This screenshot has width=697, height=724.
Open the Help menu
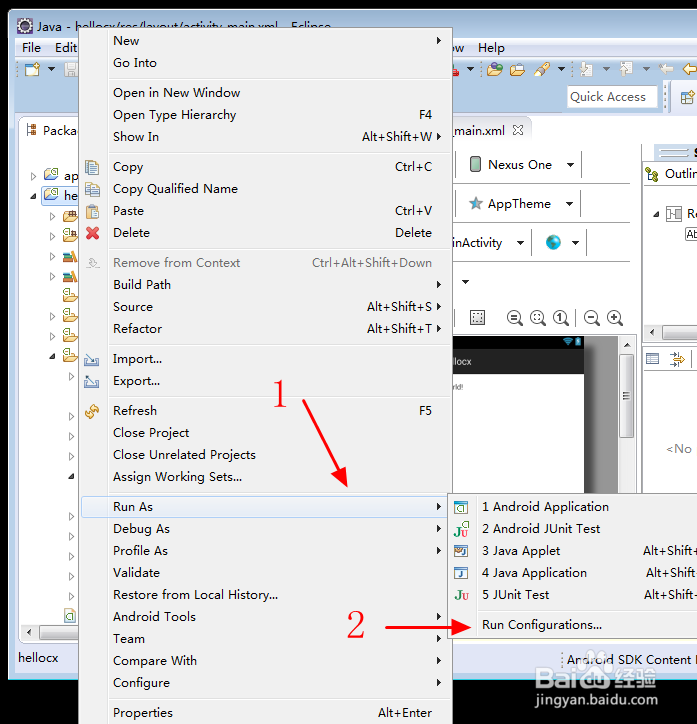point(491,48)
